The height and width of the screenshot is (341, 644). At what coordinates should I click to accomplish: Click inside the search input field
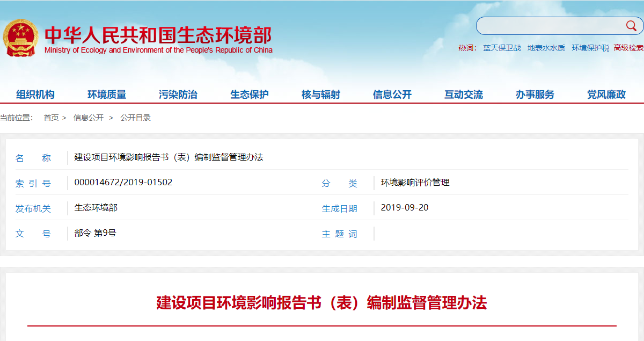point(547,26)
